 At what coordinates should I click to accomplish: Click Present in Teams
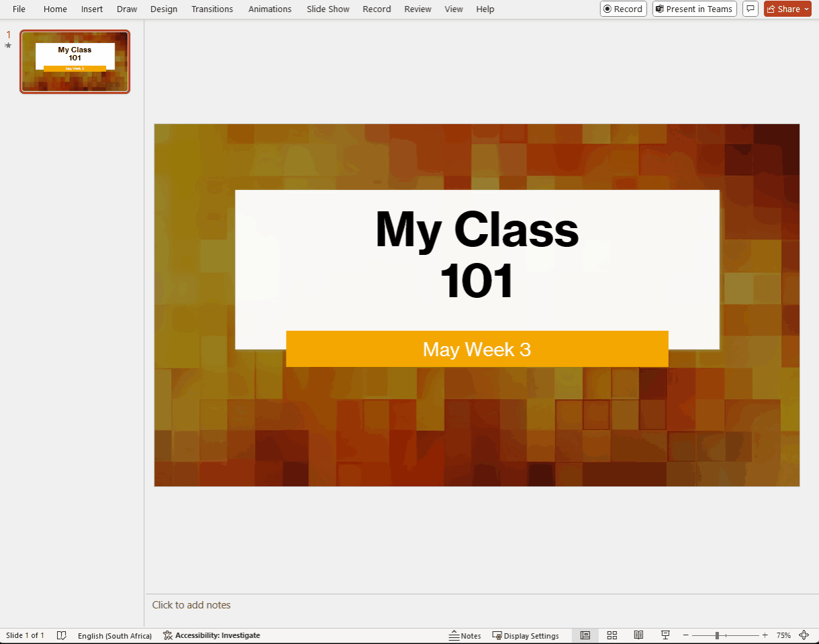click(694, 9)
